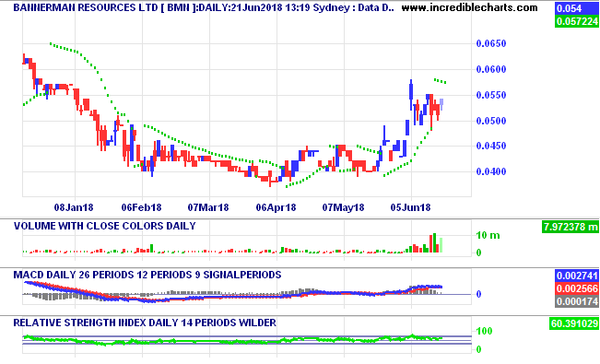Image resolution: width=600 pixels, height=364 pixels.
Task: Select the blue 0.002741 MACD value
Action: click(x=576, y=276)
